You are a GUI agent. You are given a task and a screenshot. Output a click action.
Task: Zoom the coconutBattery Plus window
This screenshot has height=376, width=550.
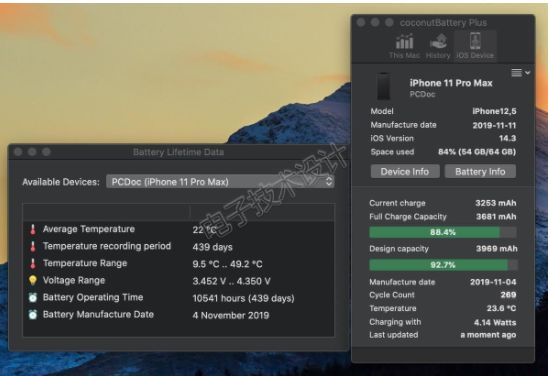389,23
